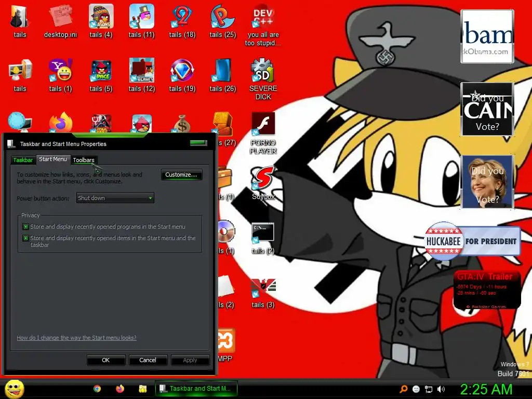This screenshot has height=399, width=532.
Task: Open the tails (25) desktop shortcut
Action: (x=222, y=21)
